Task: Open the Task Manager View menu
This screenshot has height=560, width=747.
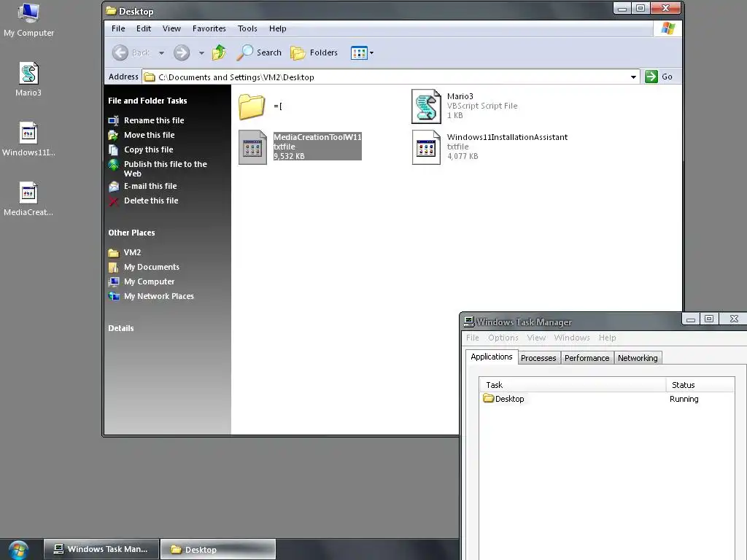Action: pos(536,338)
